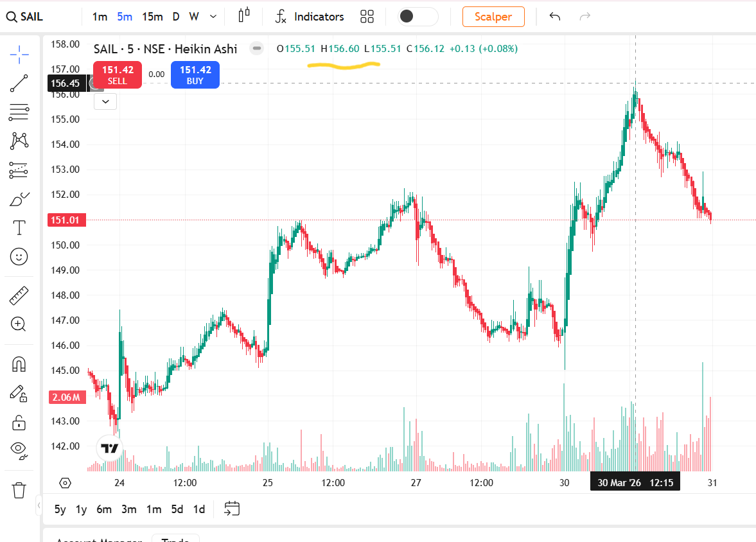Image resolution: width=756 pixels, height=542 pixels.
Task: Toggle magnet mode on
Action: (19, 363)
